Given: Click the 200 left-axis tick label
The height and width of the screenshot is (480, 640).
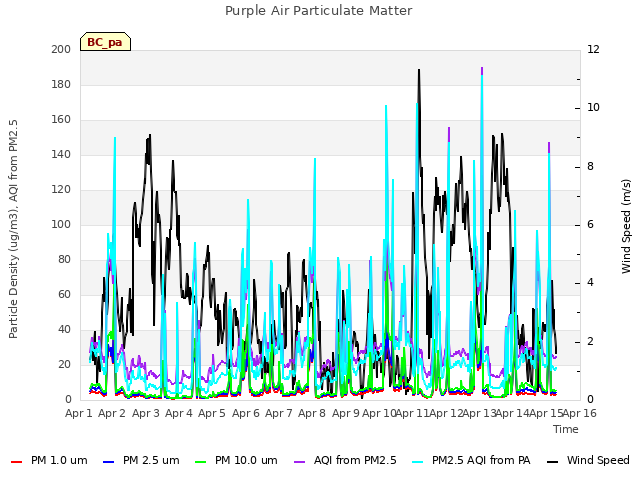Looking at the screenshot, I should [61, 49].
